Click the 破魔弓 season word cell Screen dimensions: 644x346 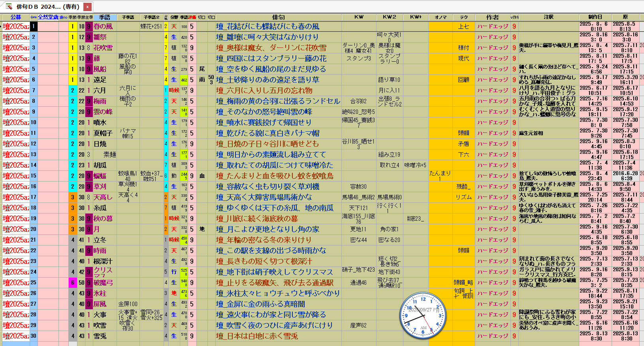pos(104,283)
